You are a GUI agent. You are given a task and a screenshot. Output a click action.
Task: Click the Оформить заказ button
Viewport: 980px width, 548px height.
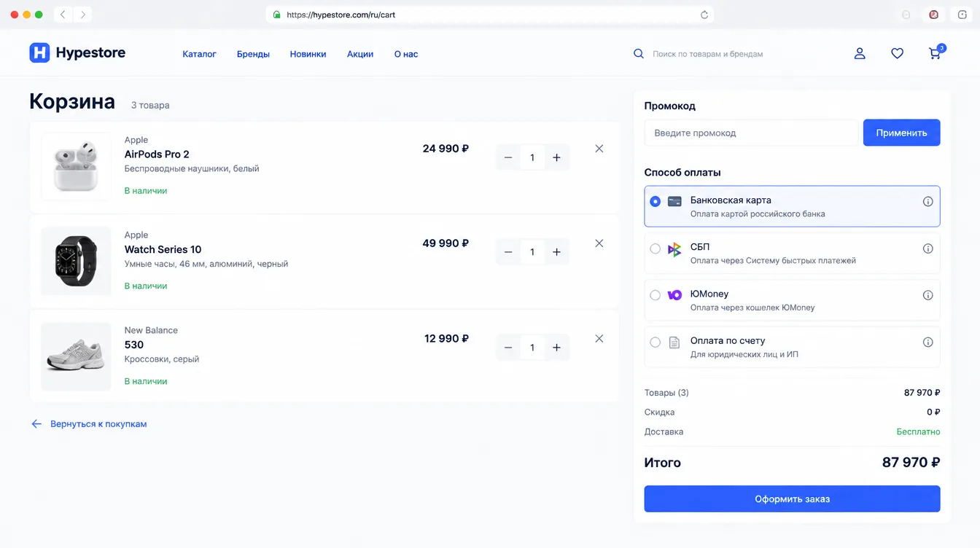click(x=792, y=499)
